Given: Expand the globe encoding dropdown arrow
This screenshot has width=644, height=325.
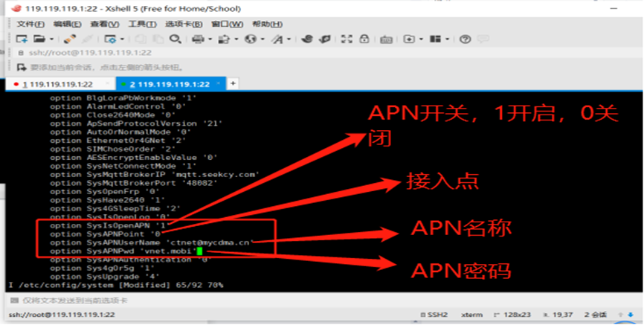Looking at the screenshot, I should 263,39.
